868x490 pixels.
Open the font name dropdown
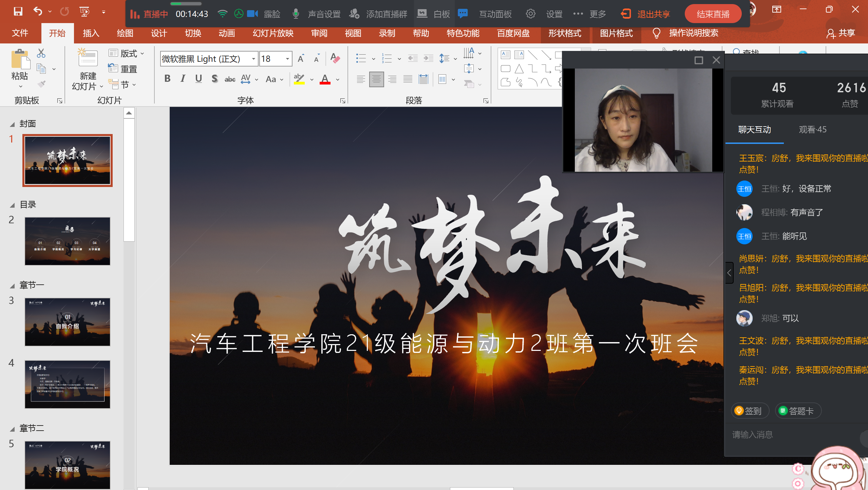pos(253,59)
